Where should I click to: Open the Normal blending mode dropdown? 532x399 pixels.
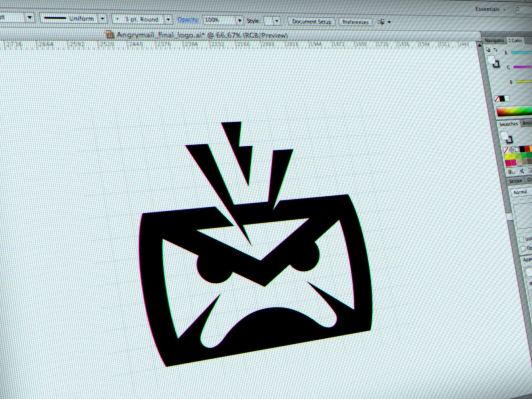[522, 192]
